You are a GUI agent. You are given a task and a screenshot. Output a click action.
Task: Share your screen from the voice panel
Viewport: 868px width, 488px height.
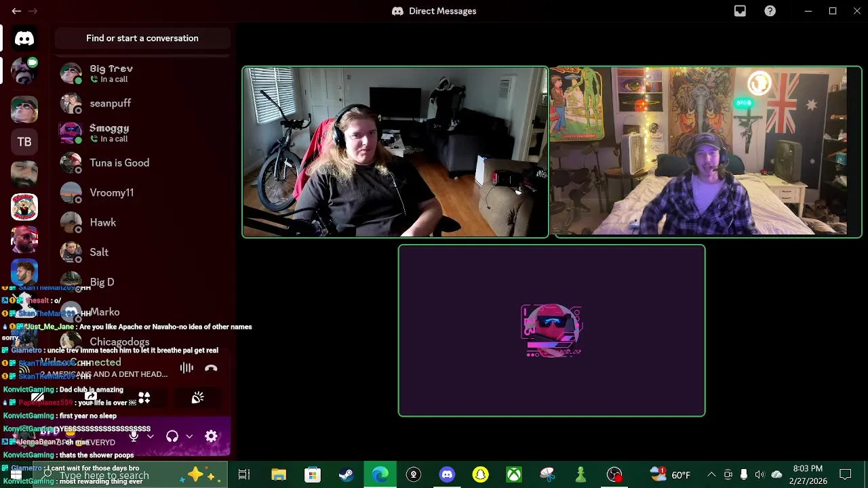click(91, 398)
